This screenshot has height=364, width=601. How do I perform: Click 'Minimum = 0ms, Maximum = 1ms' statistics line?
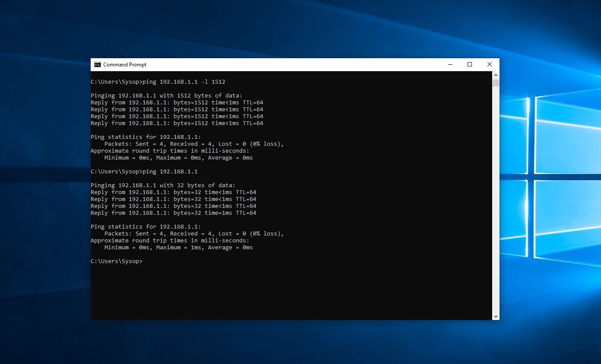(x=179, y=247)
